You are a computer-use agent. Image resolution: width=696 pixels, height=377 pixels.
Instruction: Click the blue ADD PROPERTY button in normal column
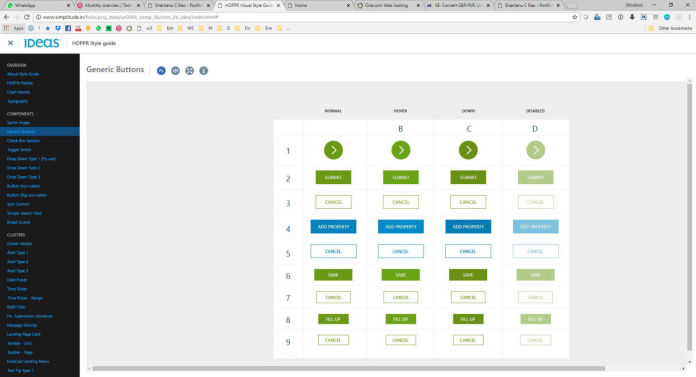(x=333, y=226)
